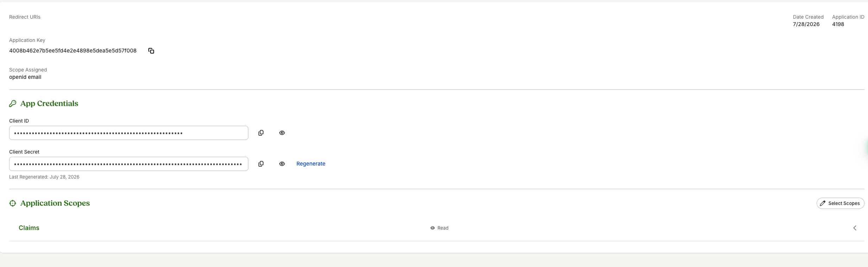Expand the Claims scope row chevron
Viewport: 868px width, 267px height.
(x=855, y=228)
